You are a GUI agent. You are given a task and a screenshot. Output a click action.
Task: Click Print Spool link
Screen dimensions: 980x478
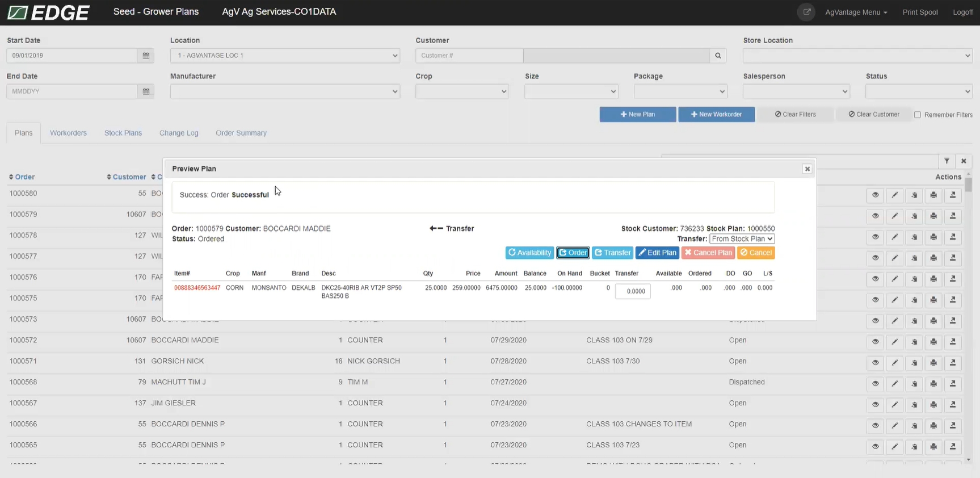(x=920, y=12)
